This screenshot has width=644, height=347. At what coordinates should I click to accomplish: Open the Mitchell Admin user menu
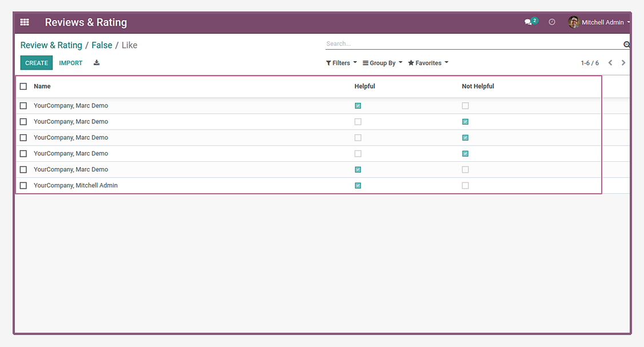coord(599,22)
